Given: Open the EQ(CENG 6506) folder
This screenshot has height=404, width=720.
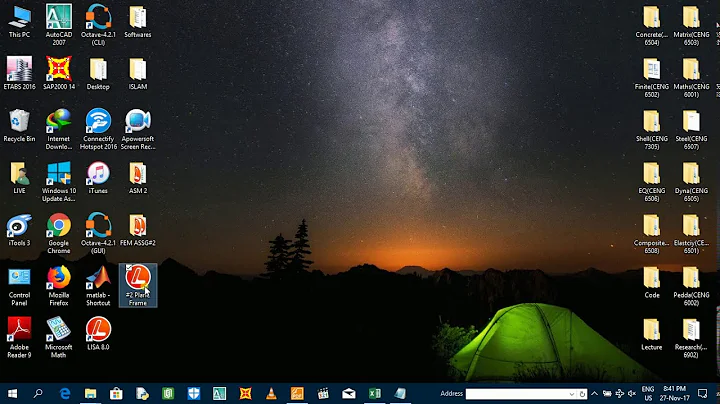Looking at the screenshot, I should [x=652, y=182].
